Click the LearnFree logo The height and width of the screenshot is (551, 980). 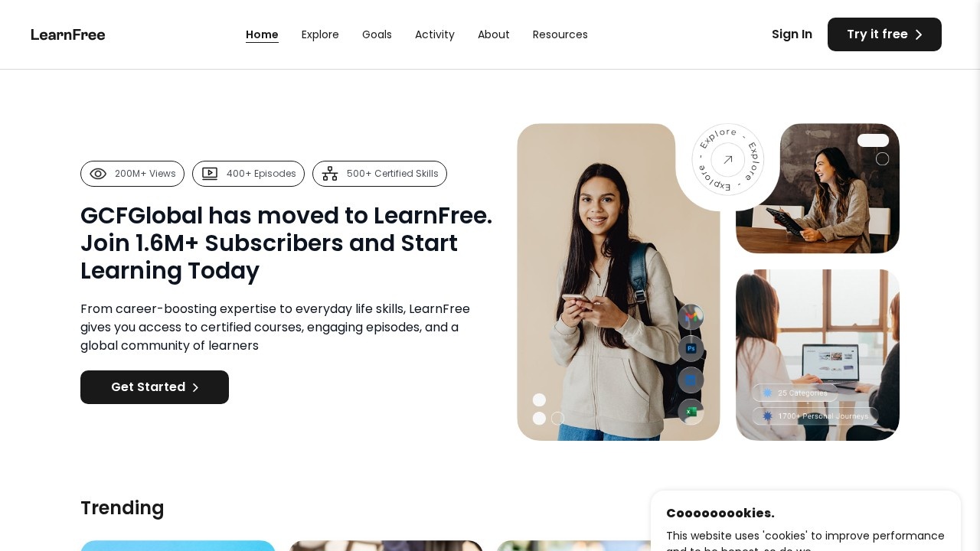coord(68,34)
